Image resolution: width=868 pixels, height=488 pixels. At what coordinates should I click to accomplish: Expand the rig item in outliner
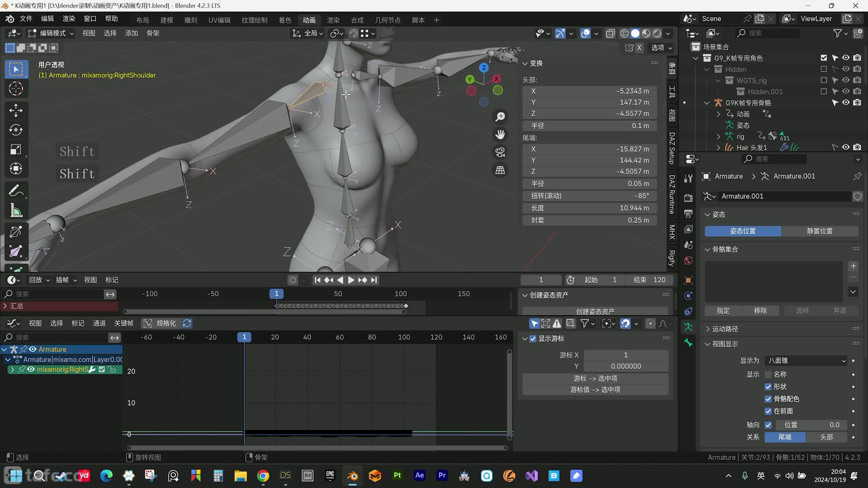(718, 137)
